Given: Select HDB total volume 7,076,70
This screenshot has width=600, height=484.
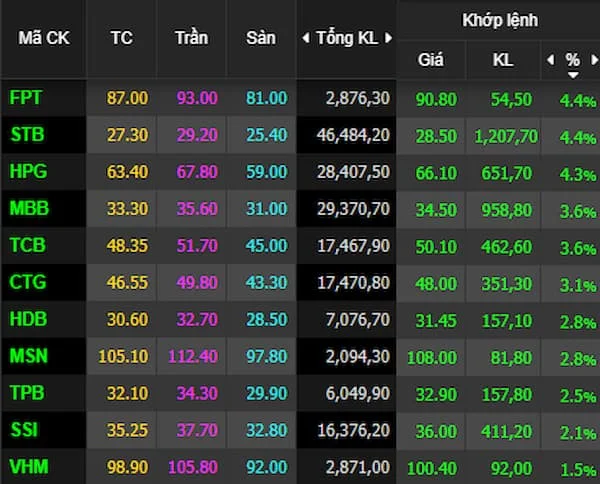Looking at the screenshot, I should point(358,320).
